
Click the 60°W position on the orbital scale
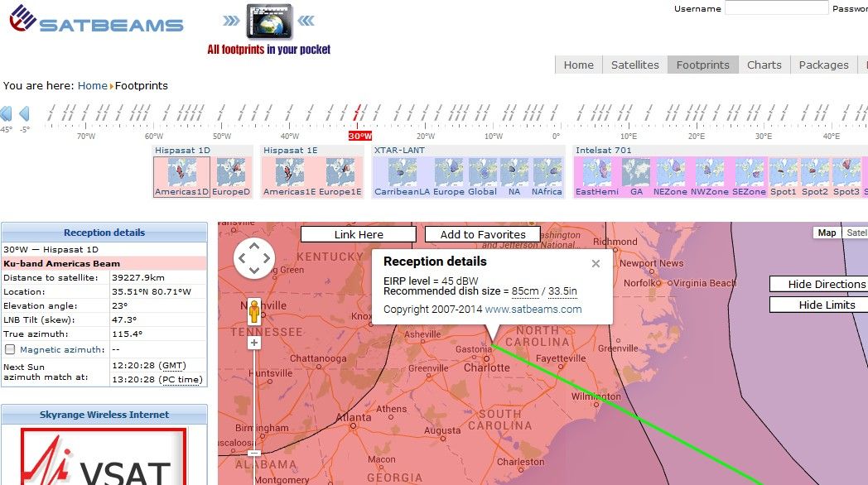pos(154,136)
